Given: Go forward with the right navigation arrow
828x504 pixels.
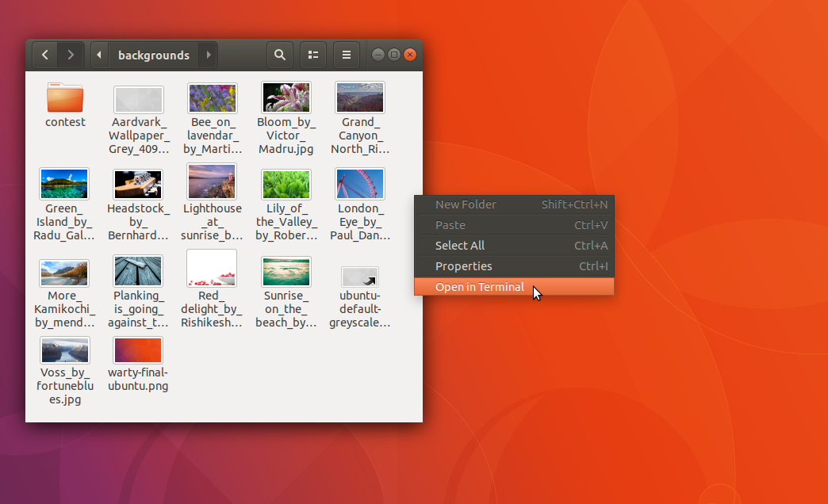Looking at the screenshot, I should point(71,55).
